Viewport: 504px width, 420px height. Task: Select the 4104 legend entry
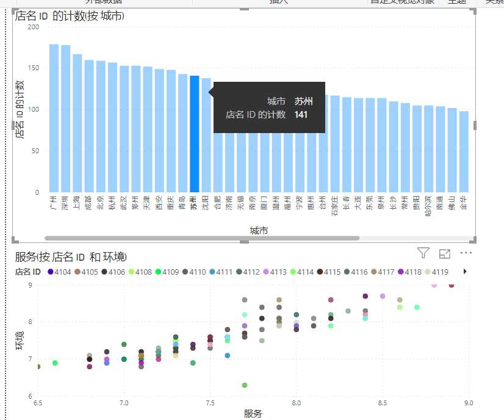coord(59,272)
